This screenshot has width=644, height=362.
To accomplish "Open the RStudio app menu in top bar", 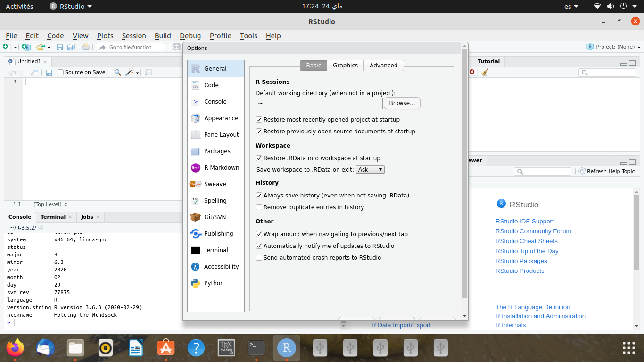I will click(71, 7).
